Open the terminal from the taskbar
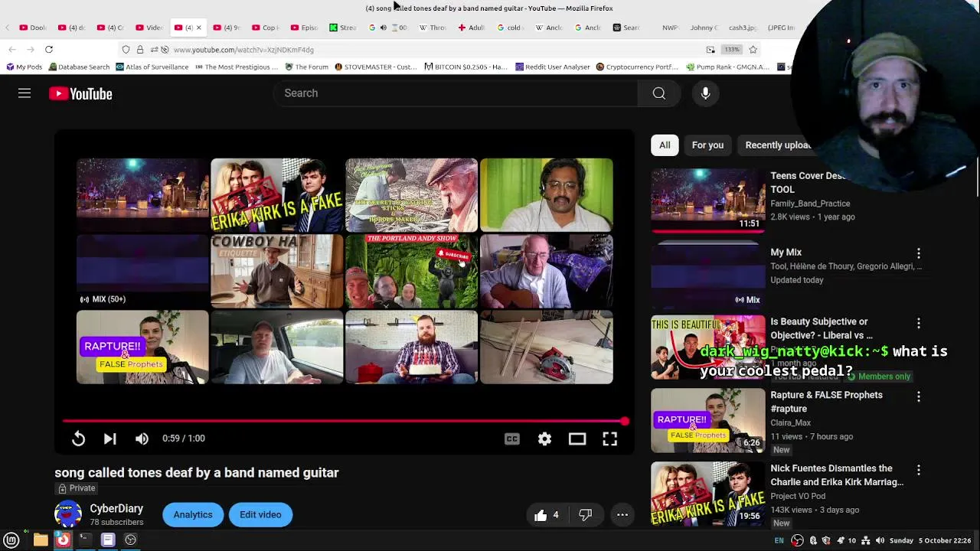 [85, 540]
